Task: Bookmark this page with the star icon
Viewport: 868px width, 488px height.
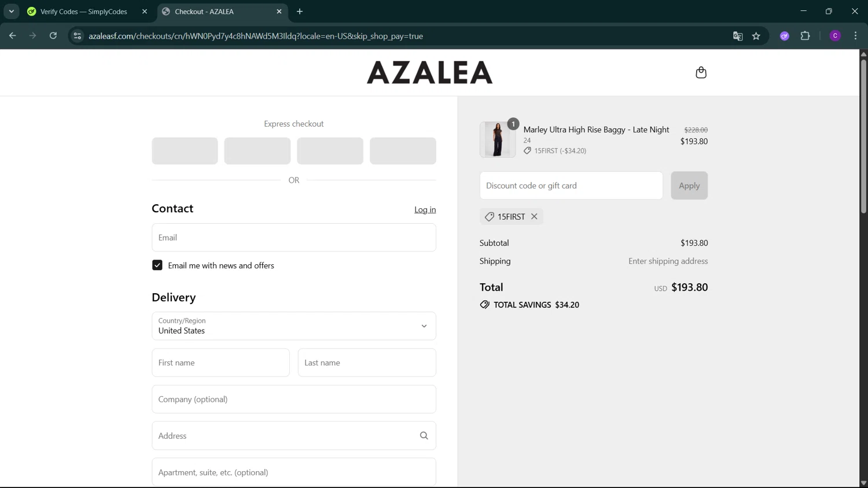Action: [x=756, y=36]
